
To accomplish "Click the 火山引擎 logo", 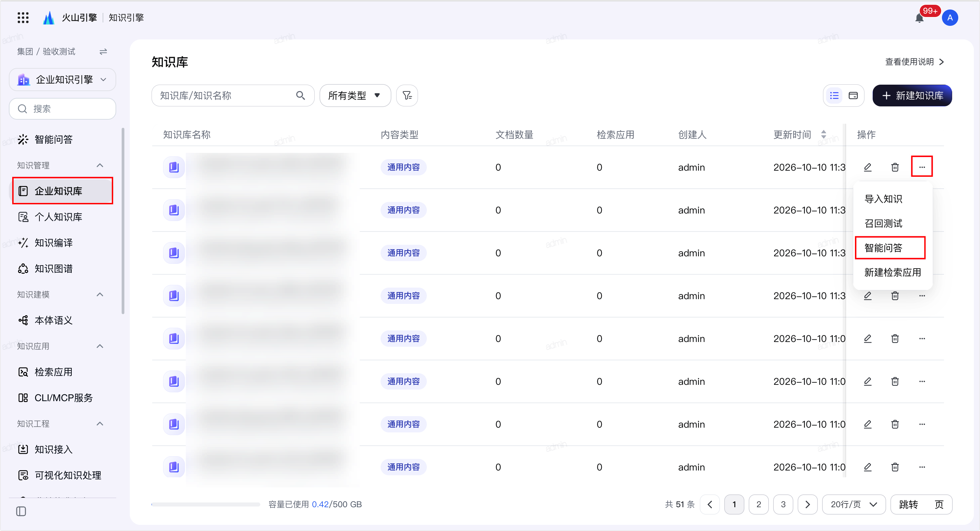I will [70, 18].
